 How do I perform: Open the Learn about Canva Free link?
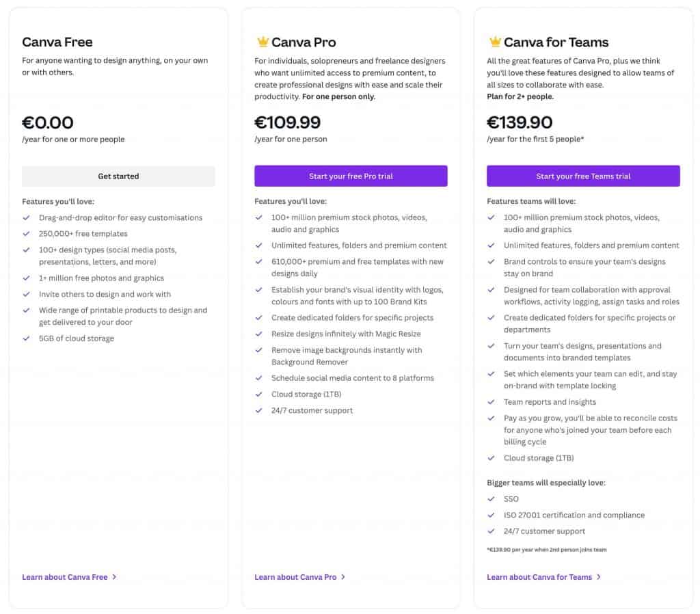[x=64, y=576]
